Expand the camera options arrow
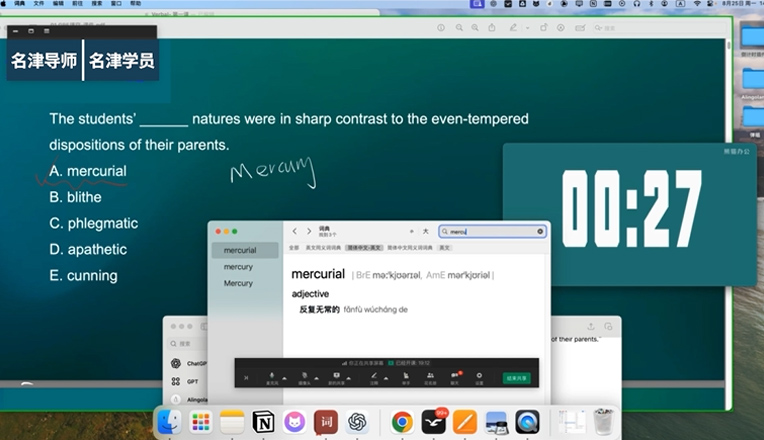The width and height of the screenshot is (764, 440). pyautogui.click(x=317, y=377)
